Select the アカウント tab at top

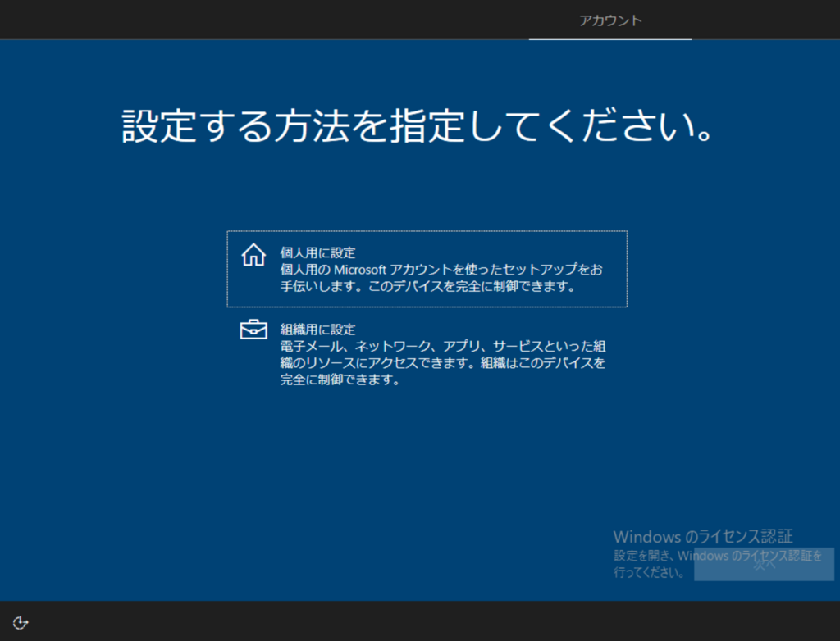[x=610, y=20]
